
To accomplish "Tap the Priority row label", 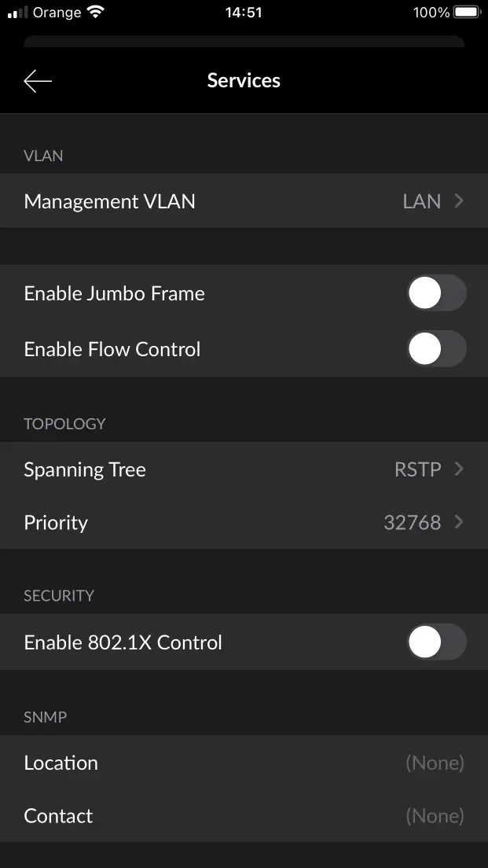I will pos(56,523).
